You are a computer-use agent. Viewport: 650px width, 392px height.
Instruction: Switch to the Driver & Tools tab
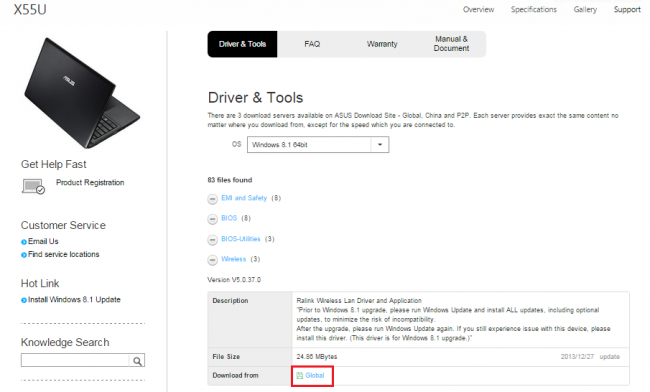coord(243,44)
